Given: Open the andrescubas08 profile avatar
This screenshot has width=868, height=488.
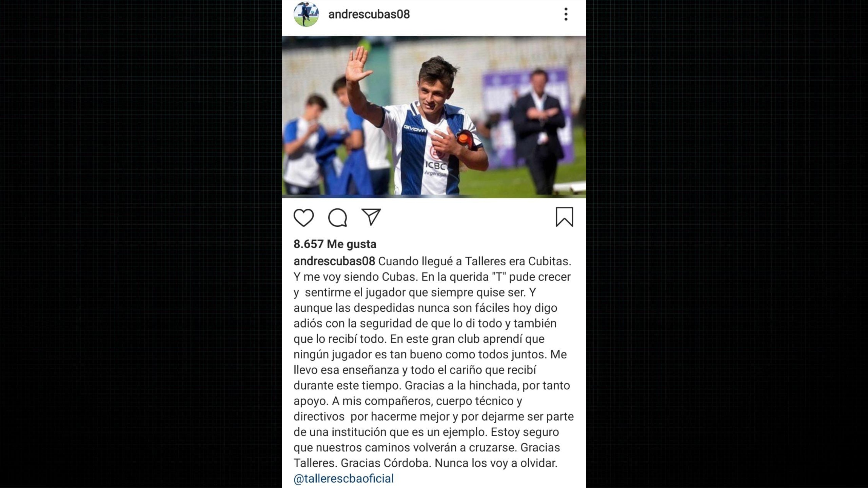Looking at the screenshot, I should (306, 14).
